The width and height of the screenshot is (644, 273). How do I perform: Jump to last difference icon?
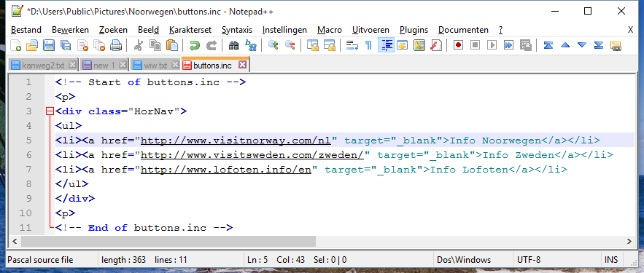click(599, 44)
